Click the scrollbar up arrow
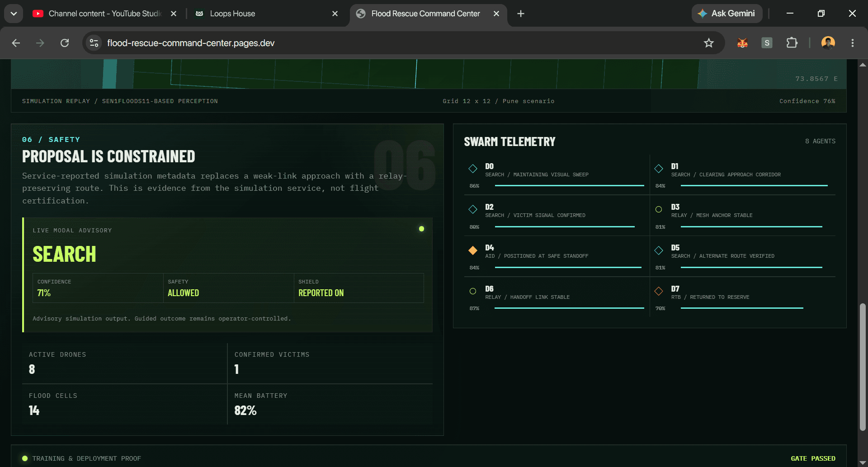Screen dimensions: 868x467 tap(863, 65)
